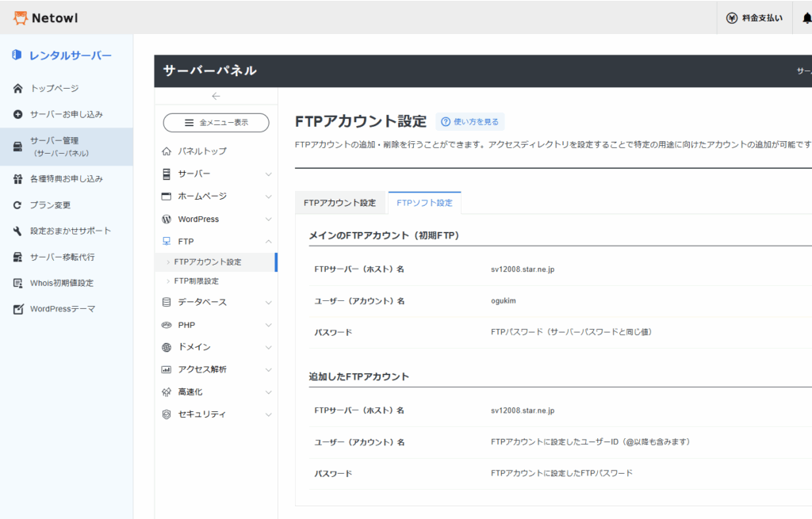Viewport: 812px width, 519px height.
Task: Click the notification bell icon
Action: tap(806, 18)
